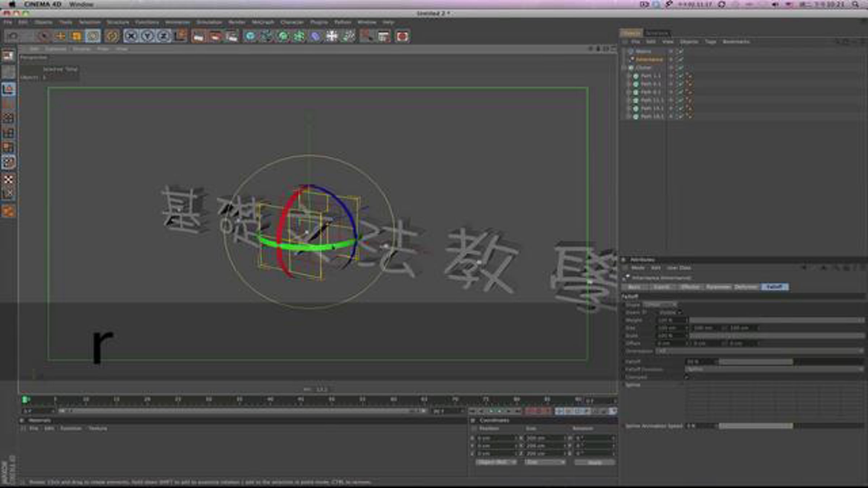Viewport: 868px width, 488px height.
Task: Select the Scale tool
Action: (76, 36)
